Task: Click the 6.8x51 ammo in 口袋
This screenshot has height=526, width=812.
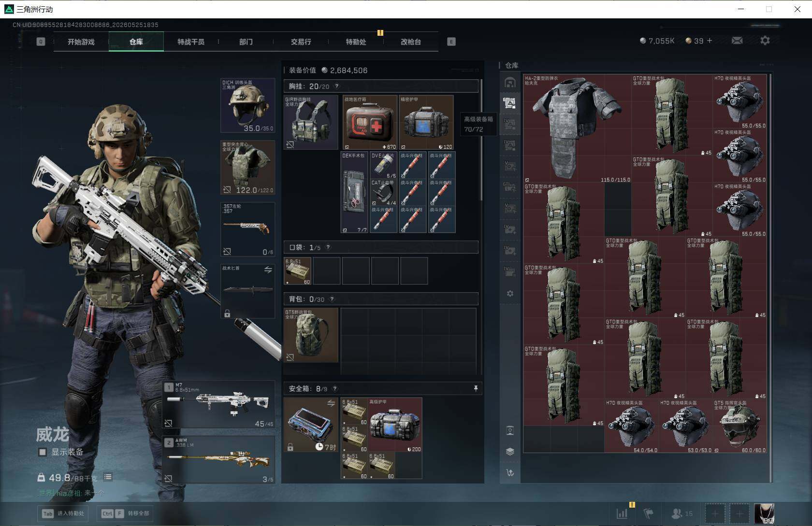Action: tap(297, 271)
